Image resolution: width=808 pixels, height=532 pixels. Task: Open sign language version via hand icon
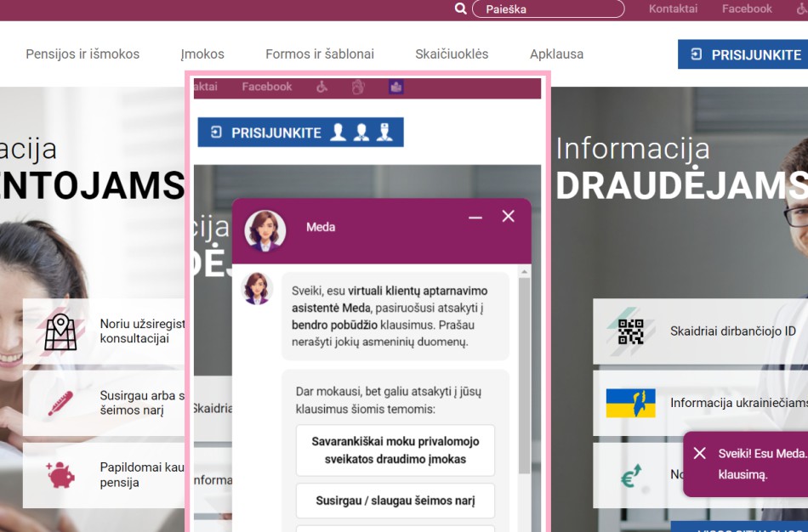[357, 87]
